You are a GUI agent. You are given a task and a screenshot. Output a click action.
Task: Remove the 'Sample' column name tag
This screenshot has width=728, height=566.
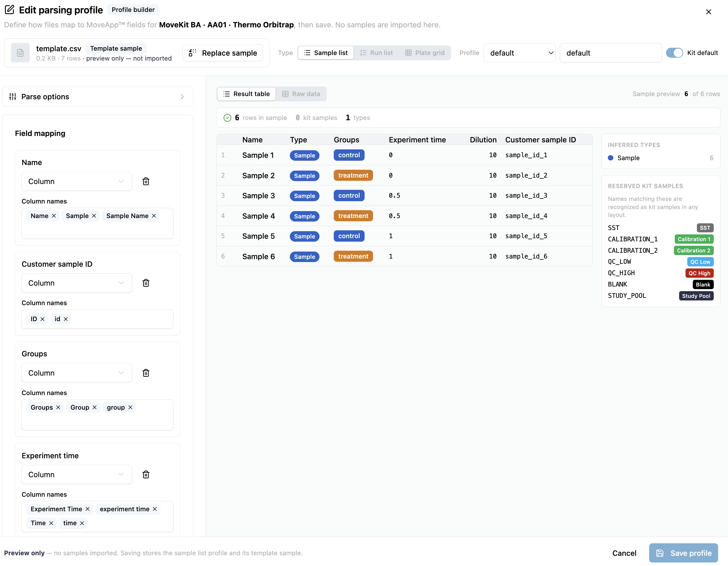[94, 216]
